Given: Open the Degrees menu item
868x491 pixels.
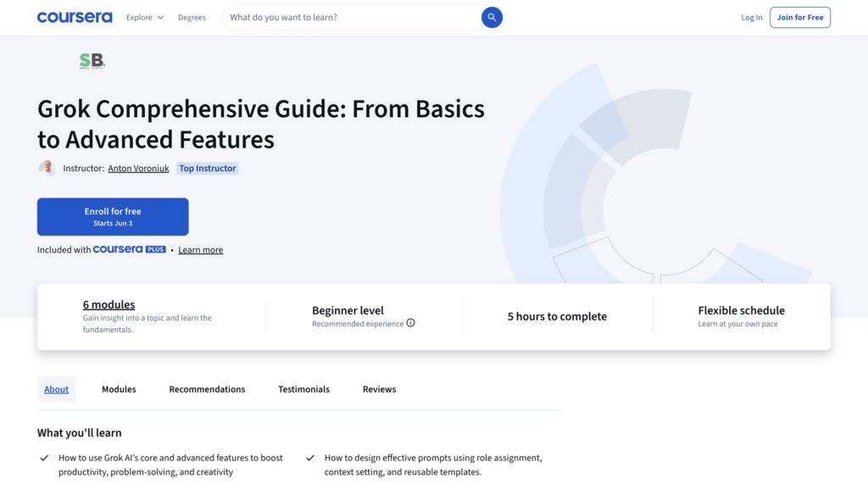Looking at the screenshot, I should (x=192, y=17).
